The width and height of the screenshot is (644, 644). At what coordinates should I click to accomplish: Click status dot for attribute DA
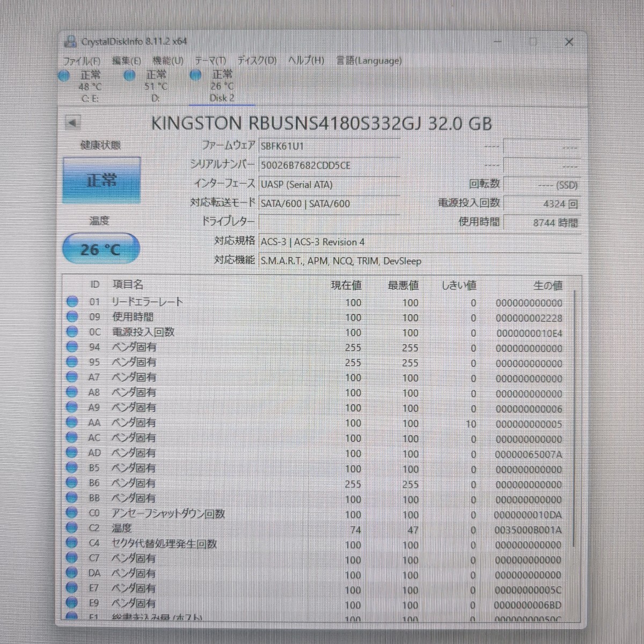point(72,574)
